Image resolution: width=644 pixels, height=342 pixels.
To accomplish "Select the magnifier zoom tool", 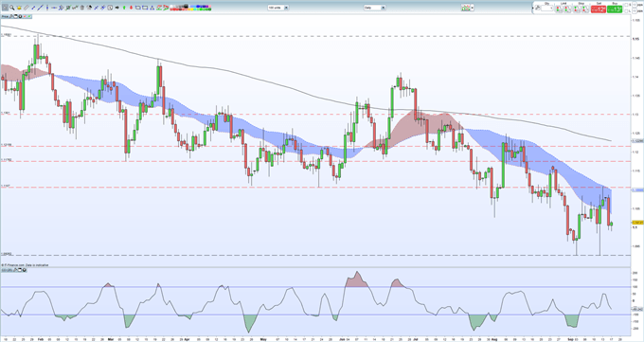I will point(12,8).
